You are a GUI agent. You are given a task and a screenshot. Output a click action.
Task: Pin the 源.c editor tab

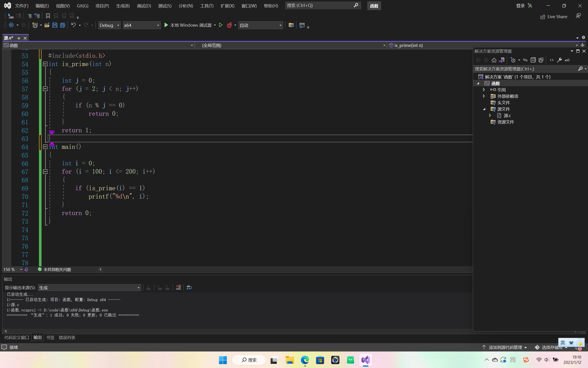[x=19, y=38]
